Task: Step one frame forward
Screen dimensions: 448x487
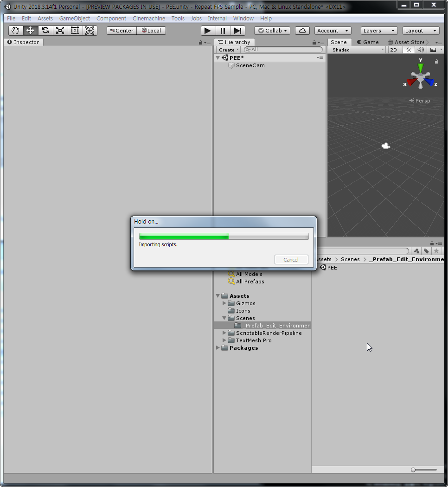Action: click(x=238, y=31)
